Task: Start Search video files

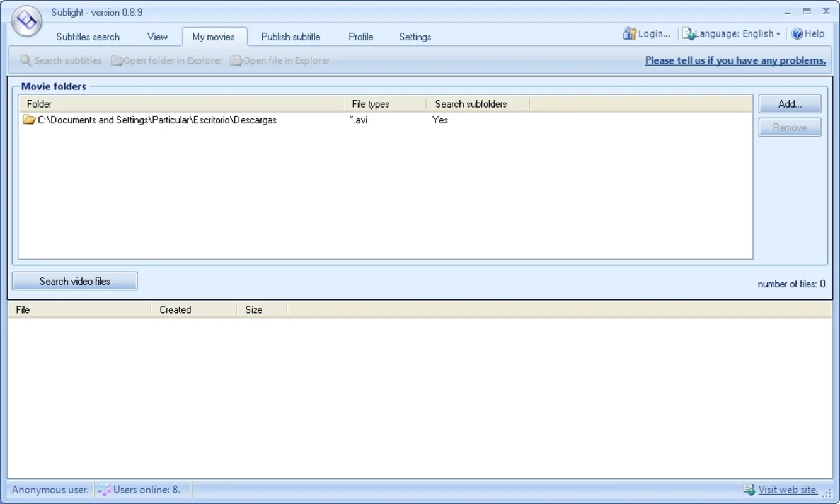Action: click(75, 281)
